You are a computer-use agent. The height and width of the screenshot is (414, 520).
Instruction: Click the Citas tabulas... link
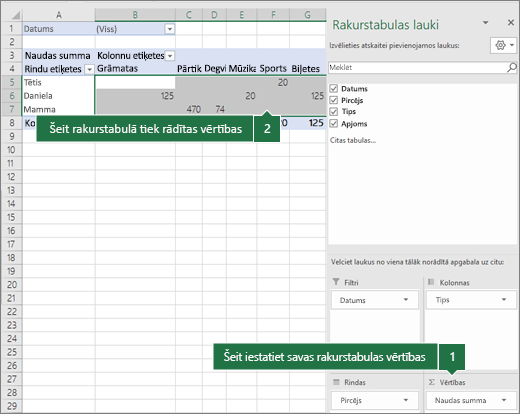[x=353, y=140]
